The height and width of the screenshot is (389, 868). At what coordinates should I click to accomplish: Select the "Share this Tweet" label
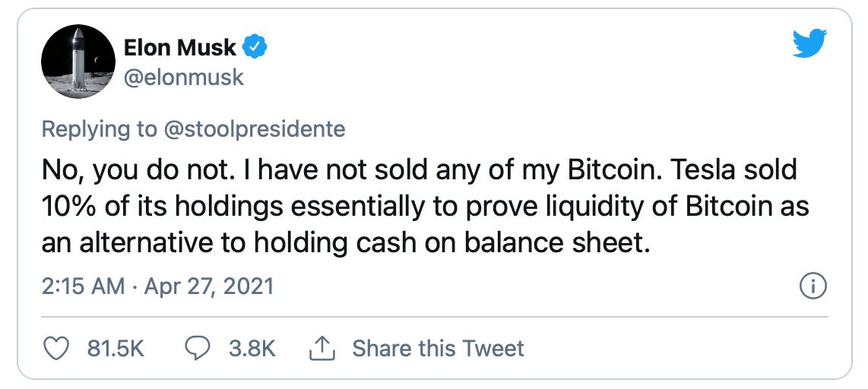[x=438, y=349]
